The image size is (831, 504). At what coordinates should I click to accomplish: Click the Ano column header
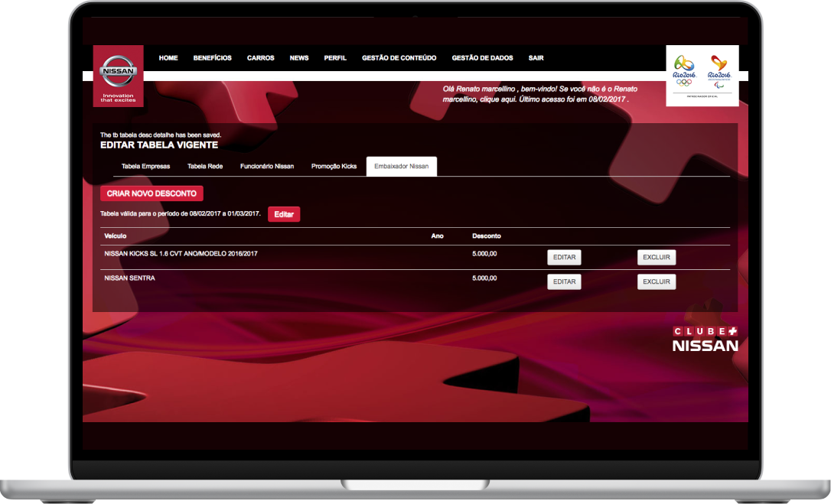pos(437,236)
